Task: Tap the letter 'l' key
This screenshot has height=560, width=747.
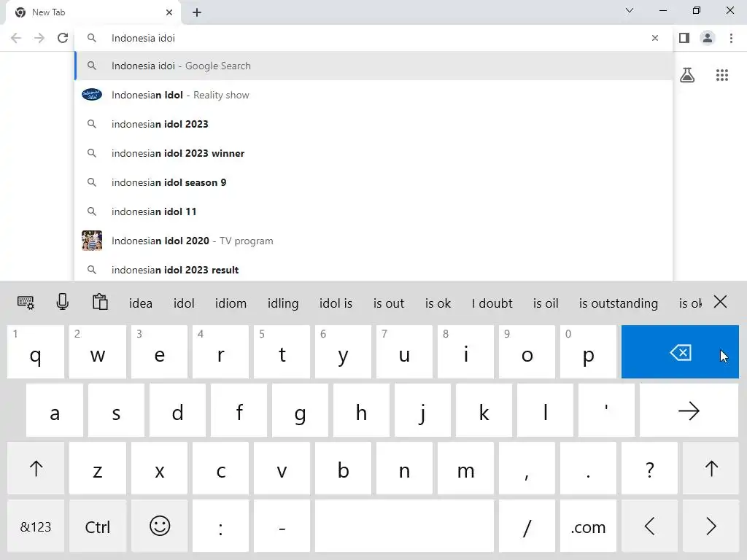Action: [545, 411]
